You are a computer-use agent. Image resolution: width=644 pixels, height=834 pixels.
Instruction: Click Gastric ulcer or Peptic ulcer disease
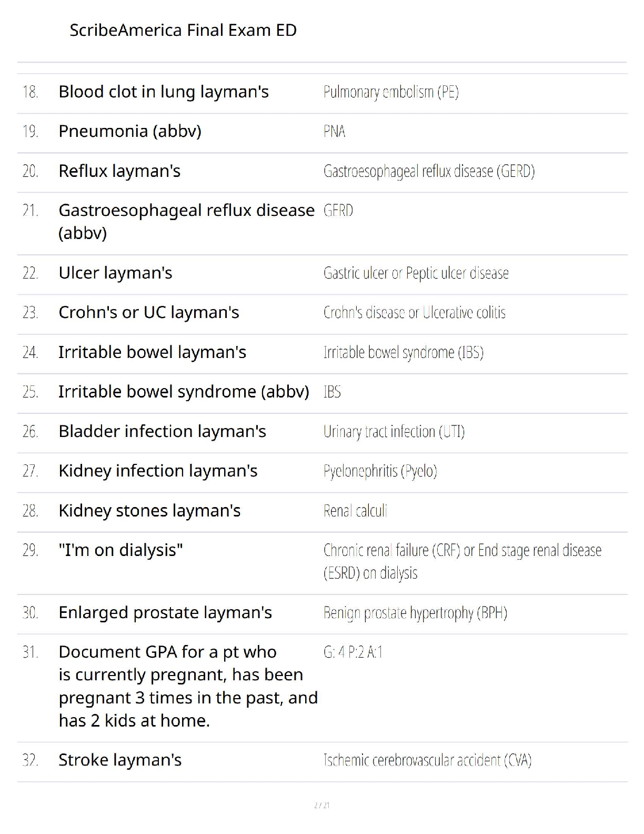point(416,273)
